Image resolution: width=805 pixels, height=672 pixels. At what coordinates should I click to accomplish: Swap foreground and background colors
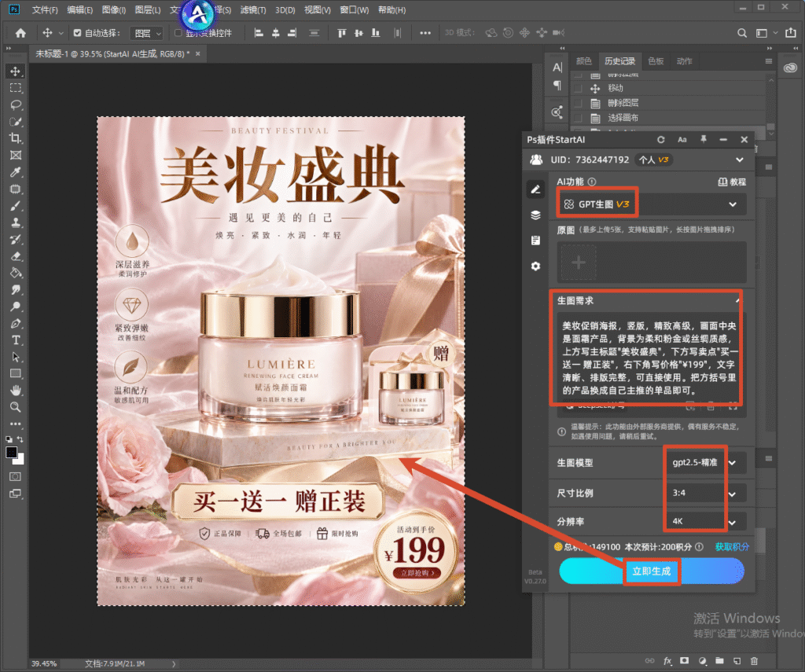[20, 439]
